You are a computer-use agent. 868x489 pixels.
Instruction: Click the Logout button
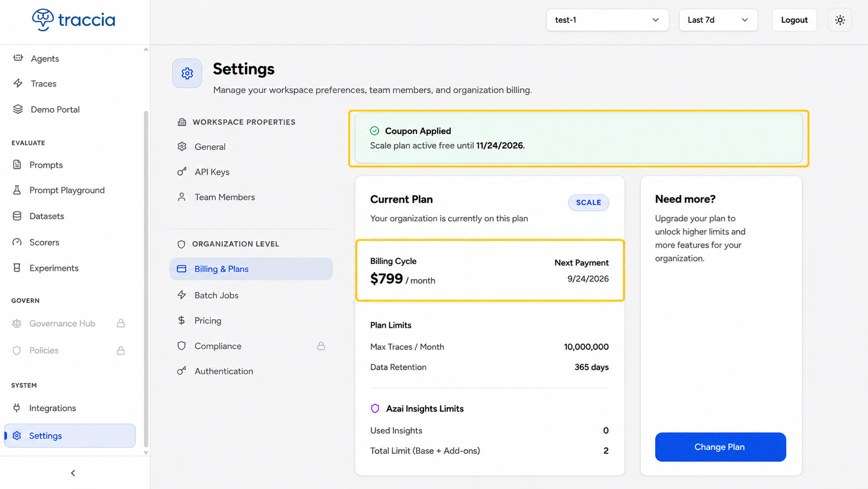click(x=794, y=20)
